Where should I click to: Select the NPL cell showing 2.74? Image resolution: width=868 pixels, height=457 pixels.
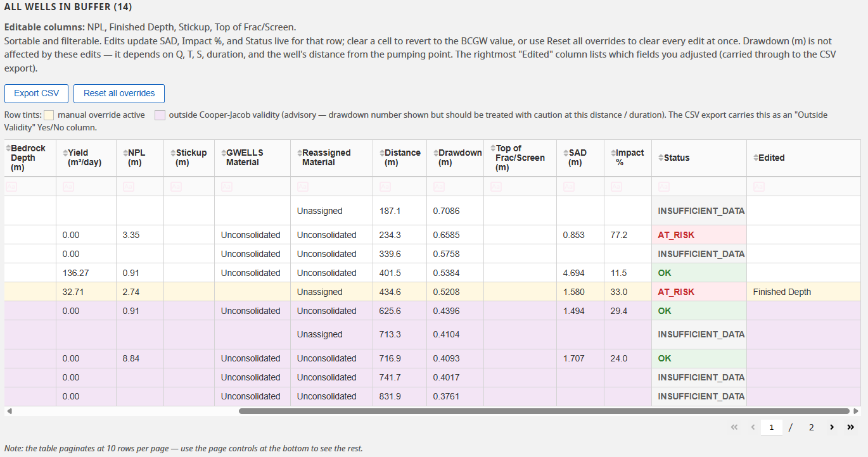[140, 292]
